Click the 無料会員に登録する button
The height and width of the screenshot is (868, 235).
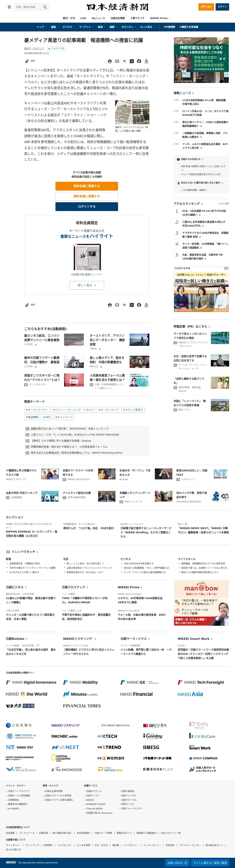point(87,196)
